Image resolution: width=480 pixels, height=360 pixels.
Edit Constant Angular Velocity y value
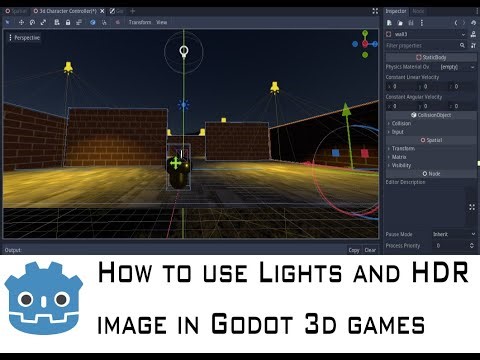pos(432,106)
